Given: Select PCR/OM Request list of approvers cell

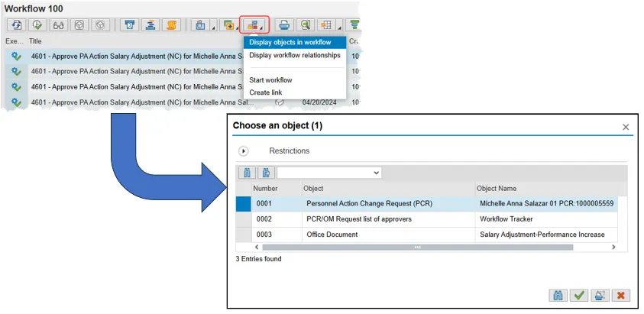Looking at the screenshot, I should (x=389, y=219).
